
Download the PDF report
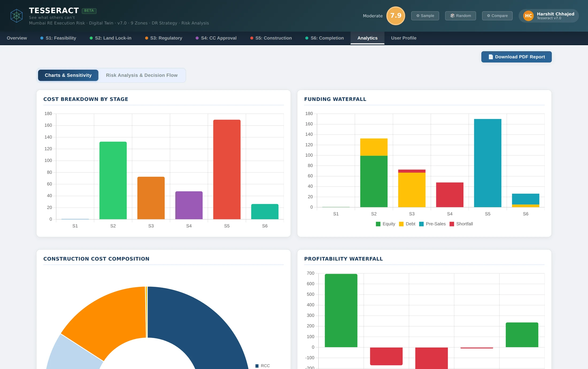516,57
